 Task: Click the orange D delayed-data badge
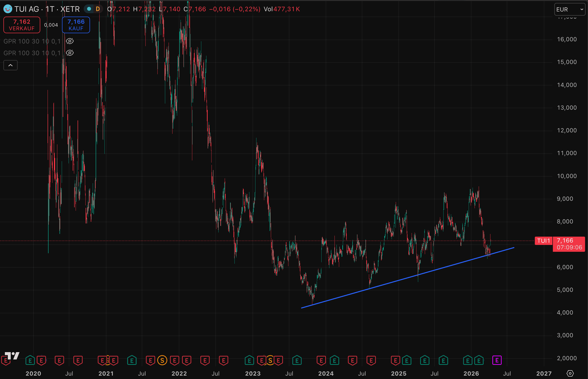pos(98,9)
